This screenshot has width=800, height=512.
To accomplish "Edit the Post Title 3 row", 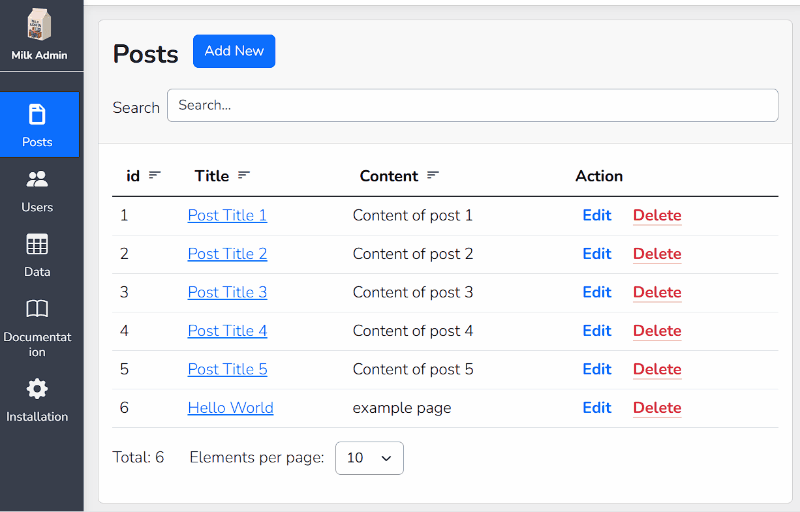I will pyautogui.click(x=597, y=292).
